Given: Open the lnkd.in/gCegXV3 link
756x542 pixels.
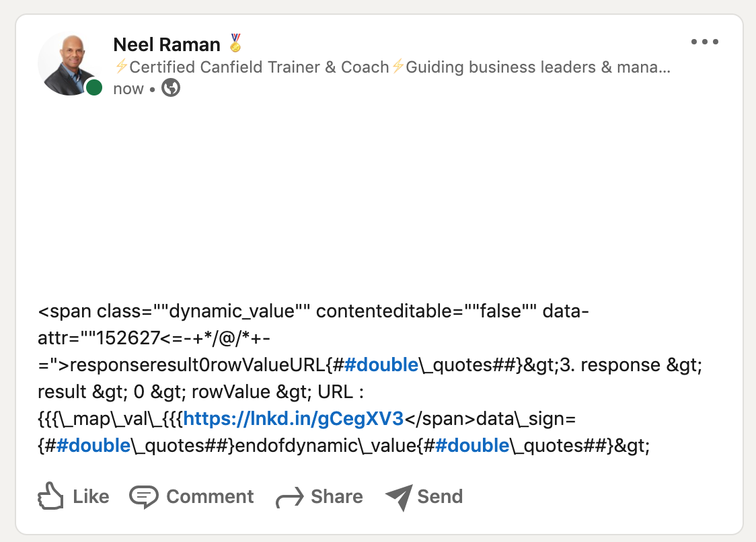Looking at the screenshot, I should click(293, 418).
